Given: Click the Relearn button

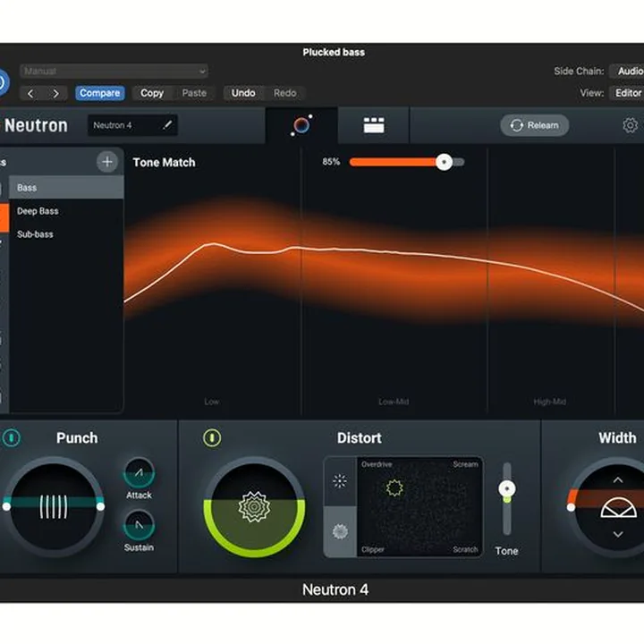Looking at the screenshot, I should (534, 125).
